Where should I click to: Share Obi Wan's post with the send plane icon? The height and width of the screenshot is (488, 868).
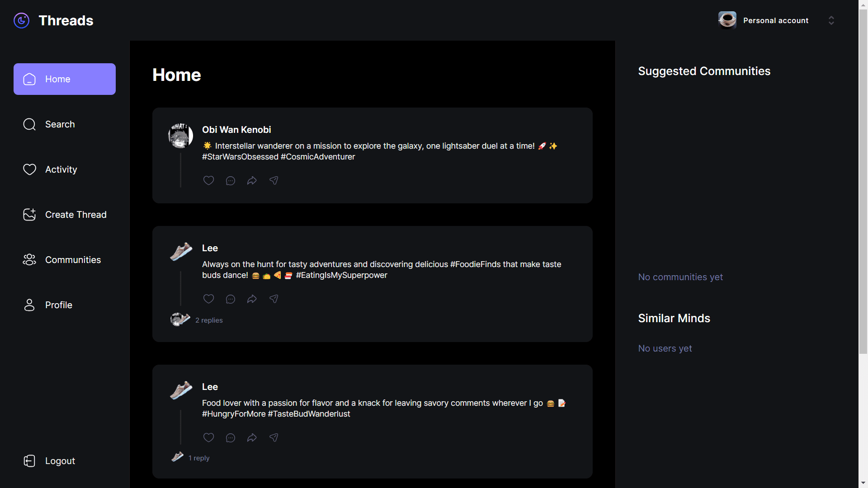[x=274, y=180]
